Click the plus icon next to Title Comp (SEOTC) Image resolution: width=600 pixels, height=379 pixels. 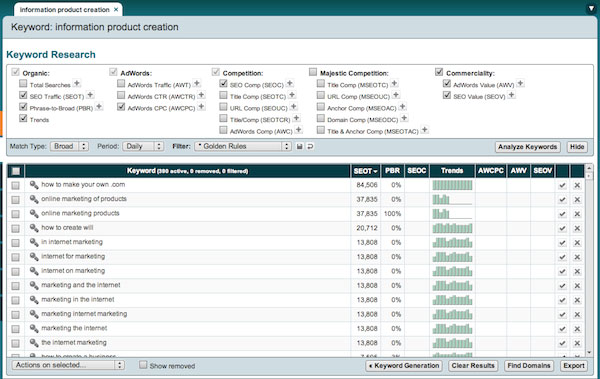[292, 95]
